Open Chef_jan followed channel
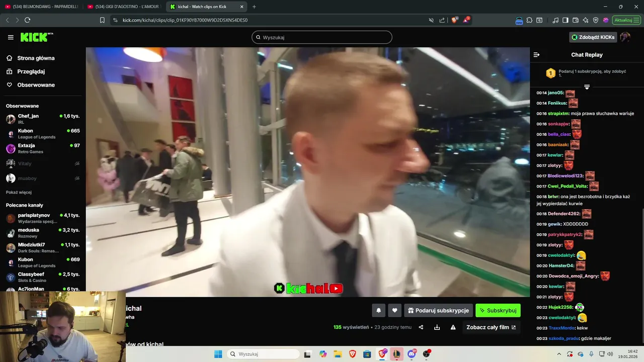Screen dimensions: 644x362 point(43,119)
